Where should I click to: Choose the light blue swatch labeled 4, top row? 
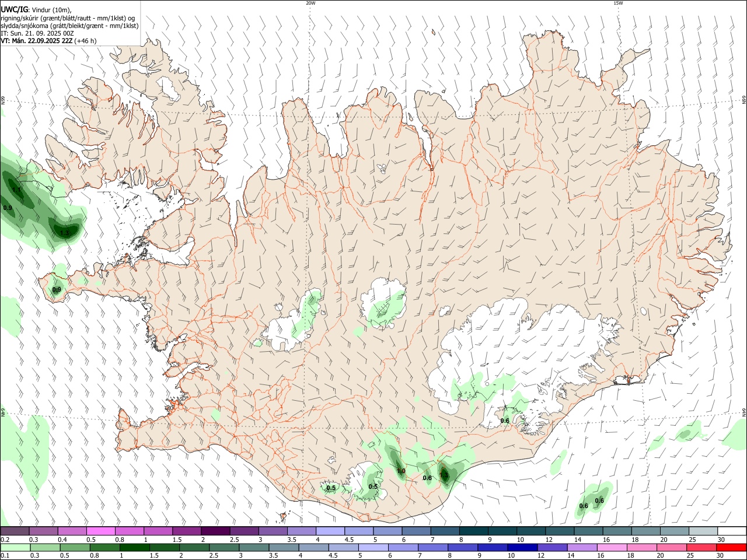coord(330,531)
